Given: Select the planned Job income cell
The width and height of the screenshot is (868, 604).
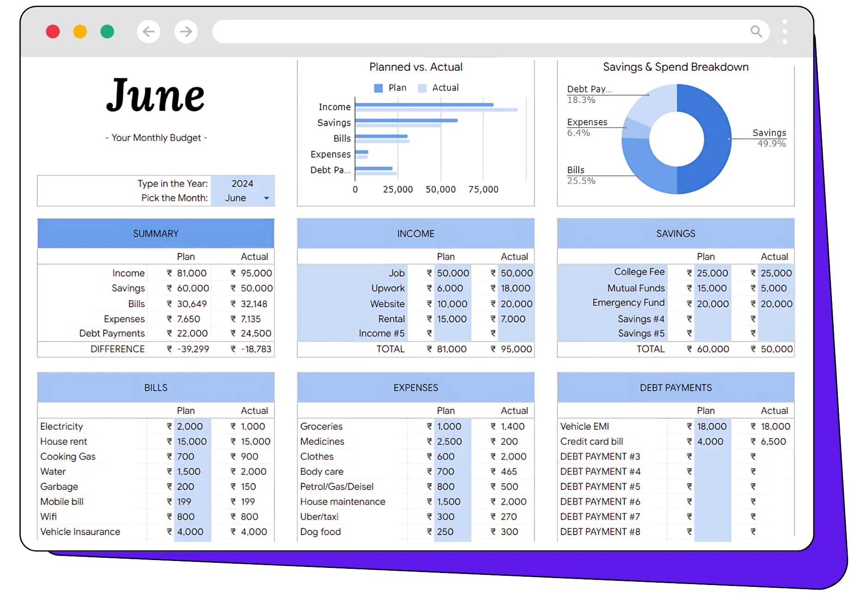Looking at the screenshot, I should pyautogui.click(x=452, y=273).
